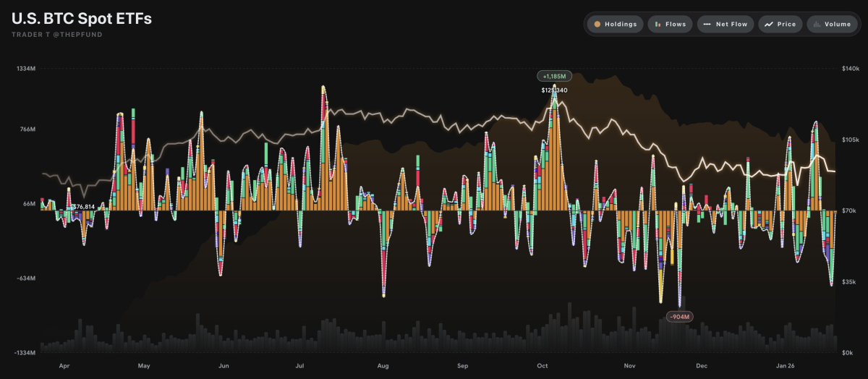Click the Price trend line icon

pos(768,24)
